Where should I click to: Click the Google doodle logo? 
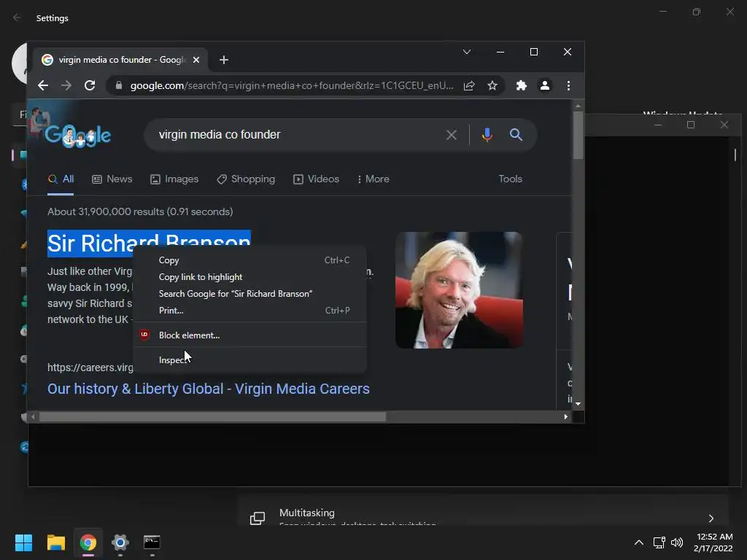tap(77, 135)
